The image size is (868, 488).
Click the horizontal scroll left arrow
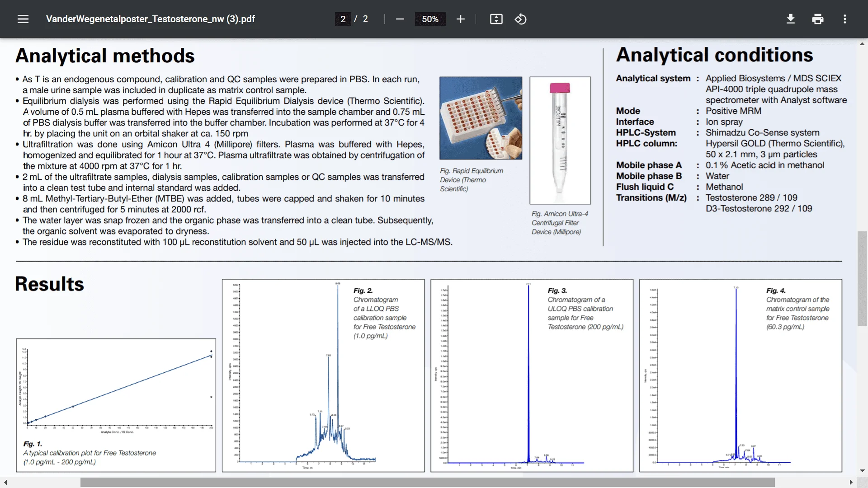(x=5, y=483)
